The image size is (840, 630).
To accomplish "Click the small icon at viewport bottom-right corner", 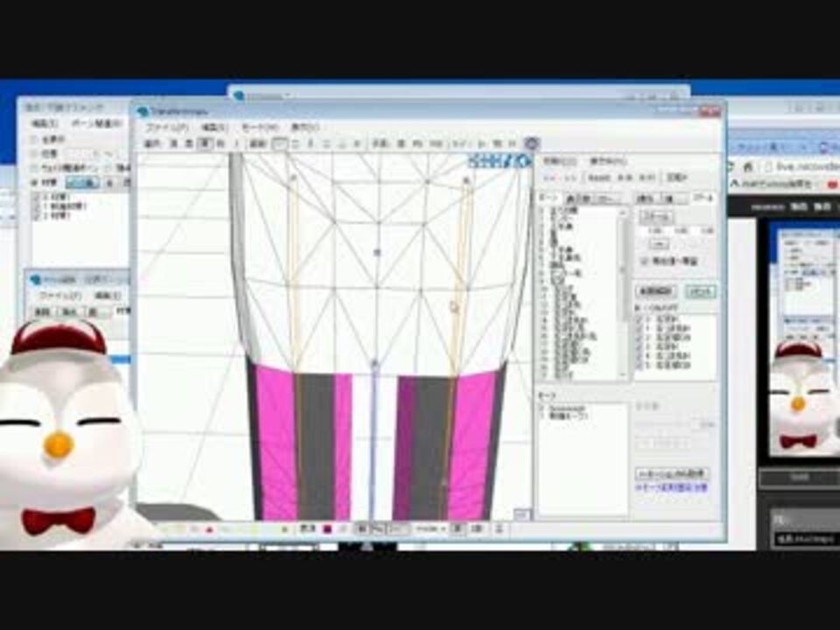I will (521, 514).
